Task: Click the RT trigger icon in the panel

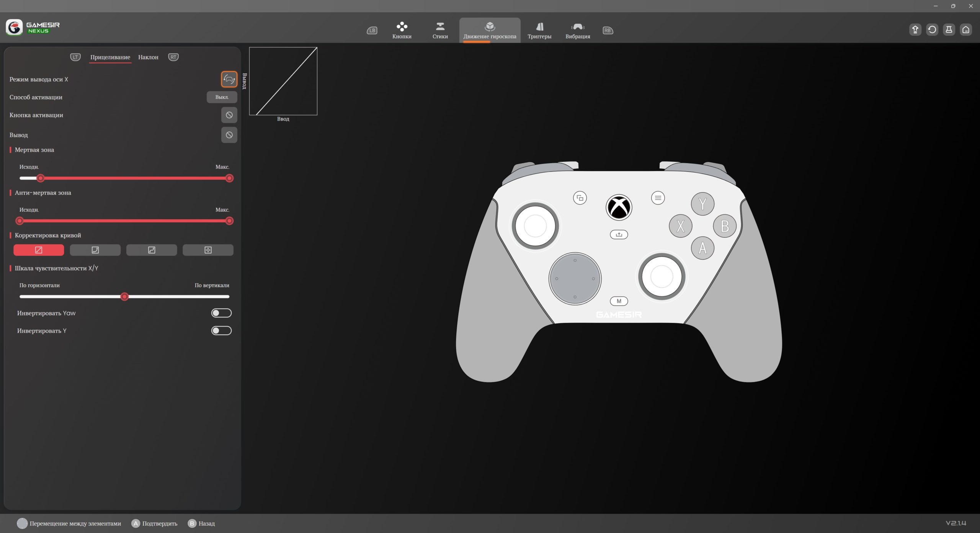Action: (x=173, y=57)
